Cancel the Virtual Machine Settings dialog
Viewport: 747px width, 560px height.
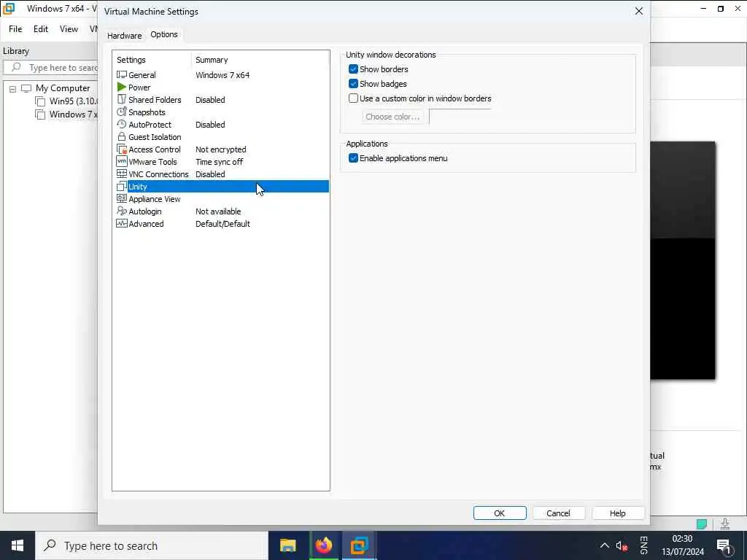(558, 513)
